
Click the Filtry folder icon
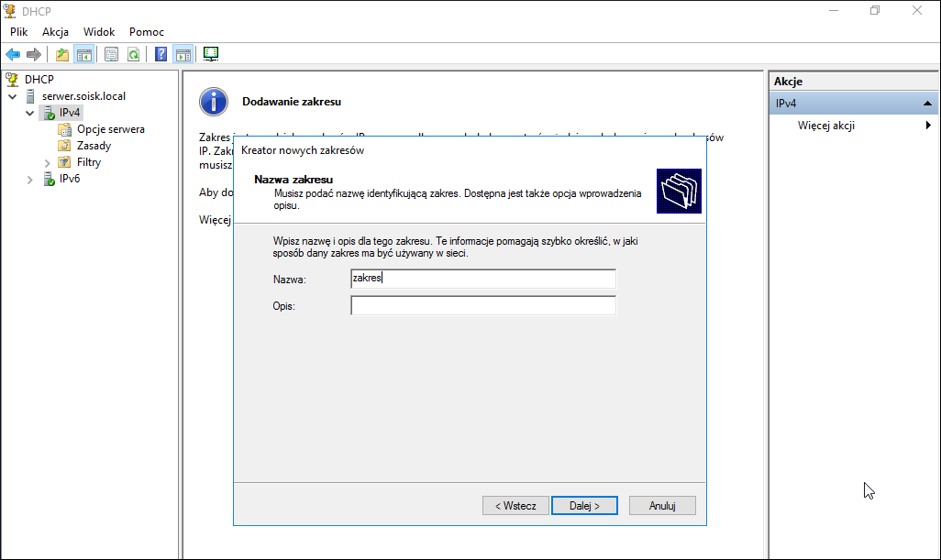[x=65, y=162]
